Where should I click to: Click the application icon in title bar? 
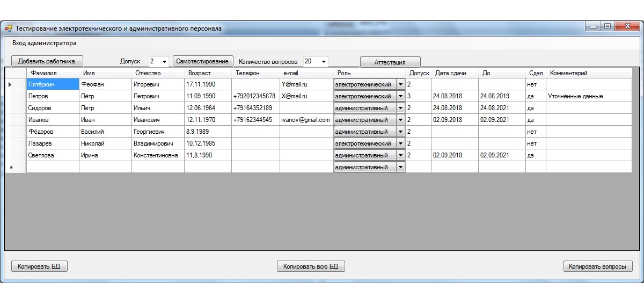(x=9, y=28)
